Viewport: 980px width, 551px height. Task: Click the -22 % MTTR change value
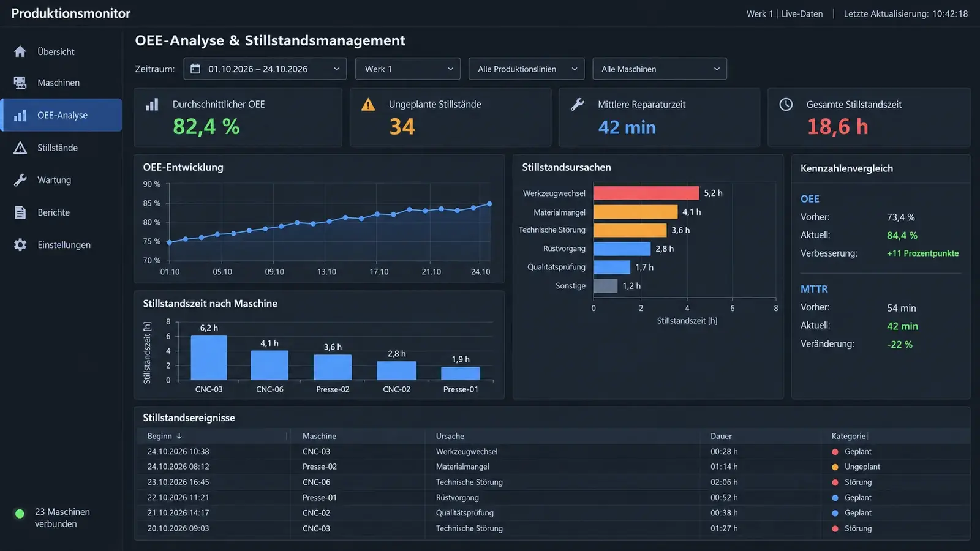coord(900,344)
